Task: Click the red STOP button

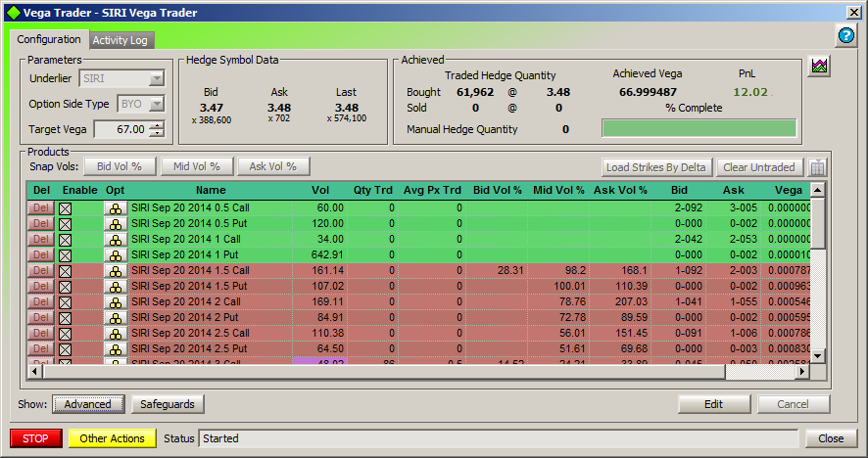Action: pos(36,438)
